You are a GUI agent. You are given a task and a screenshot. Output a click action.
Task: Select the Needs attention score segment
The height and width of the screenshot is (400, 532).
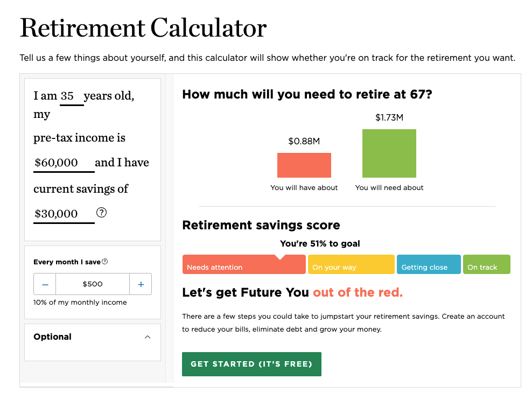coord(244,265)
